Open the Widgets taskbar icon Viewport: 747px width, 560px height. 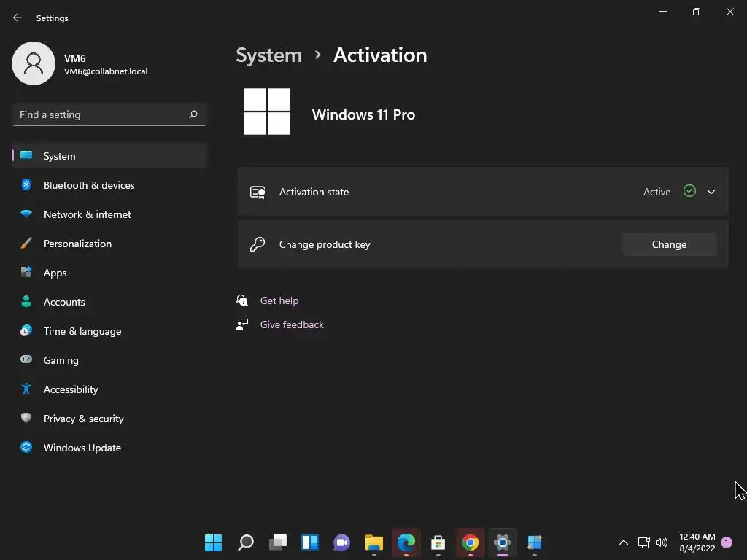click(309, 542)
